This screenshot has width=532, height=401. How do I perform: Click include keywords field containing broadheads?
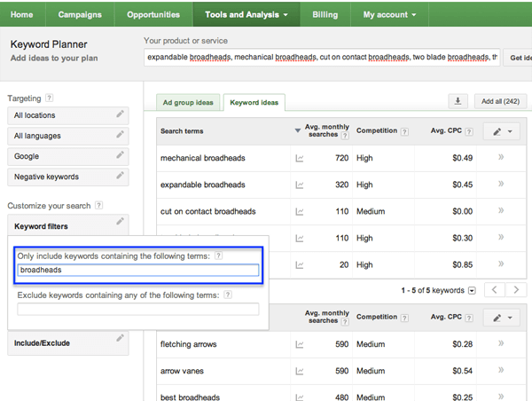click(138, 270)
